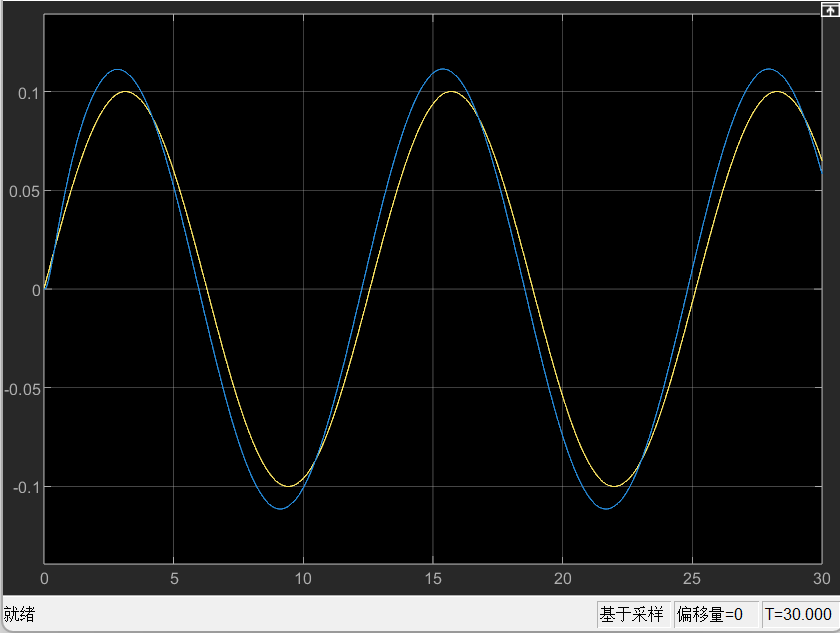Image resolution: width=840 pixels, height=633 pixels.
Task: Click the T=30.000 time indicator
Action: [x=799, y=614]
